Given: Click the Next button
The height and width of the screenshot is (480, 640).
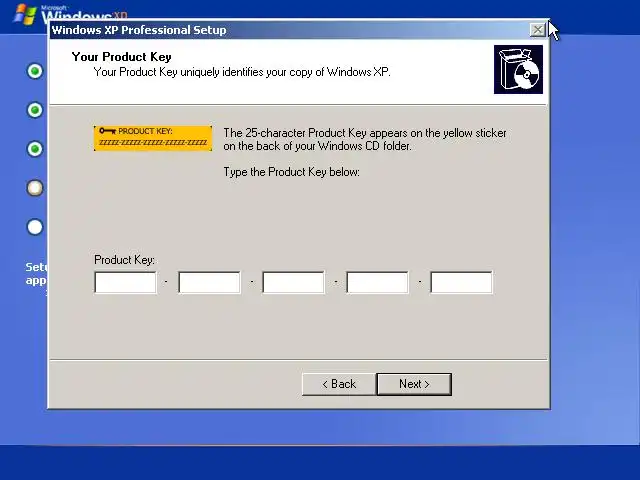Looking at the screenshot, I should coord(414,384).
